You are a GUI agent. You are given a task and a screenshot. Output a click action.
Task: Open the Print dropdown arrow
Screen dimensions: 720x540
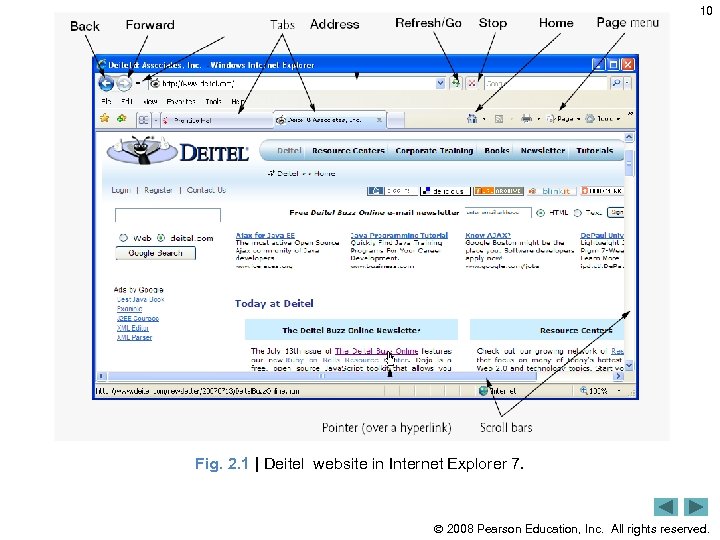coord(538,119)
